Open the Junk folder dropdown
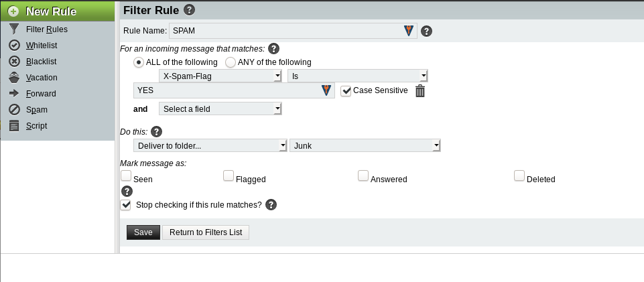This screenshot has width=644, height=282. pyautogui.click(x=365, y=145)
